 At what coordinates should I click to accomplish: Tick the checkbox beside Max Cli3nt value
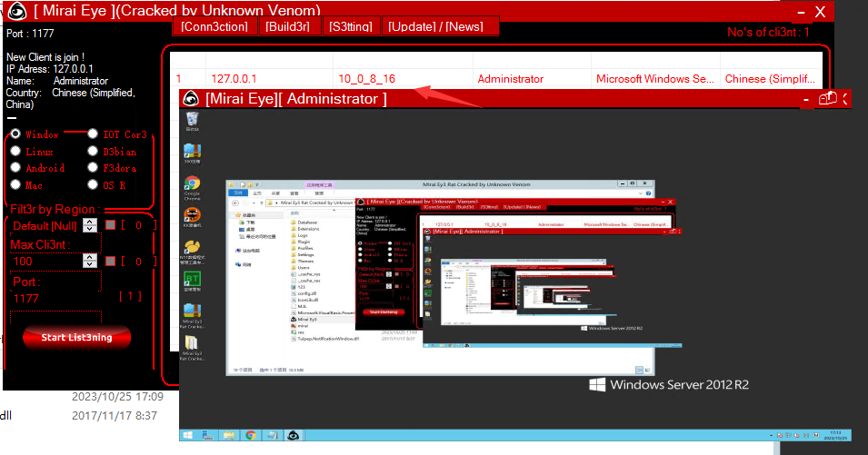[111, 261]
